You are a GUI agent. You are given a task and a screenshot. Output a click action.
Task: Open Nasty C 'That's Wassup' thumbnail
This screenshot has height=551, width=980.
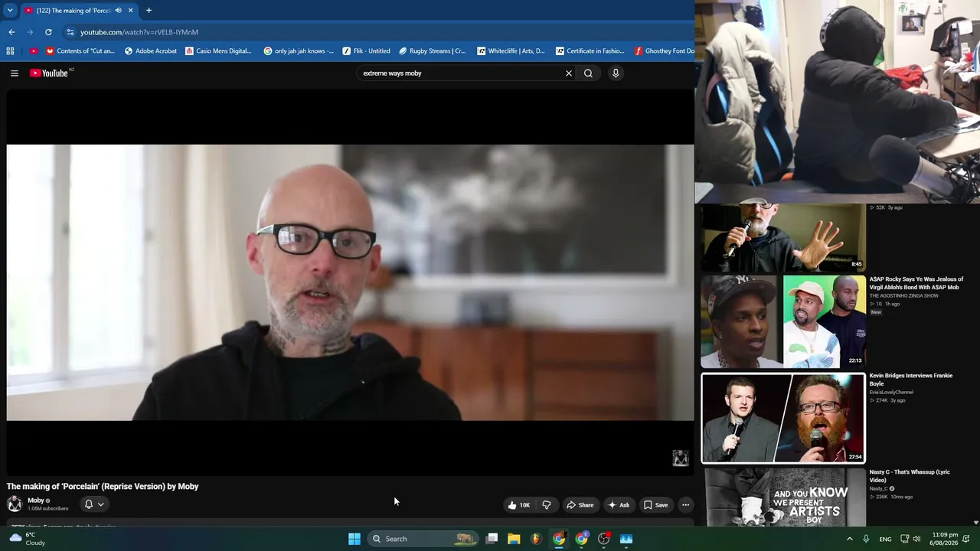783,497
